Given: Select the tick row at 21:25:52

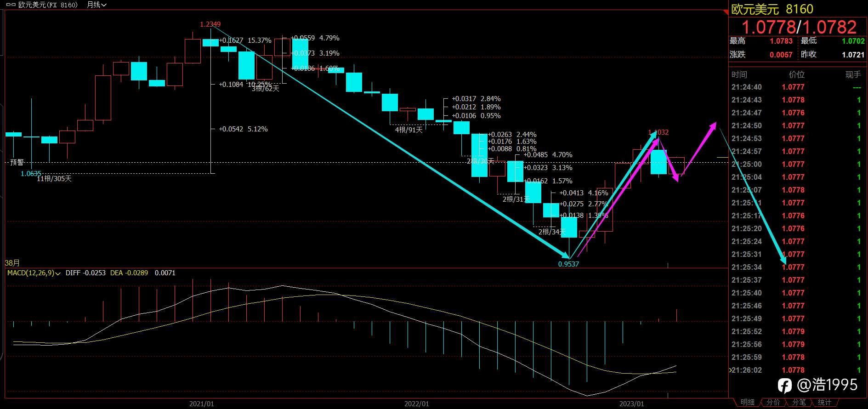Looking at the screenshot, I should point(797,331).
